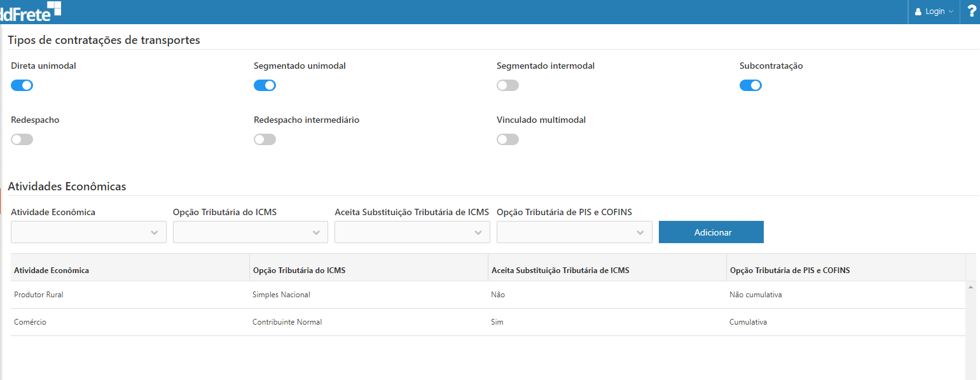Expand the Atividade Econômica dropdown
980x380 pixels.
coord(88,232)
